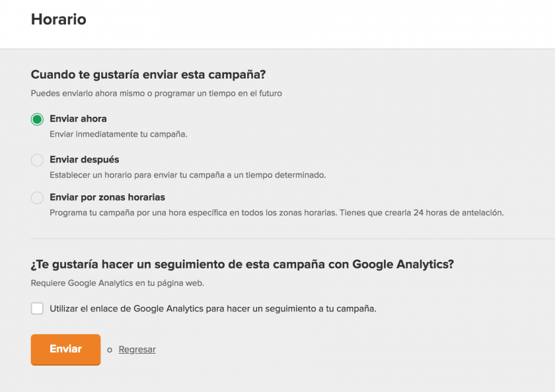Click the "Enviar ahora" bold label text
Viewport: 555px width, 392px height.
pyautogui.click(x=78, y=119)
